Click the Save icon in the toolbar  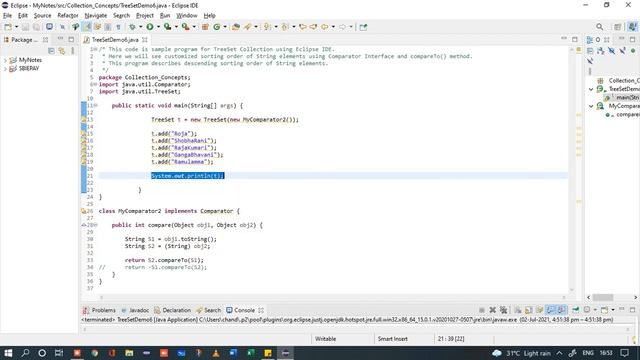(x=25, y=27)
